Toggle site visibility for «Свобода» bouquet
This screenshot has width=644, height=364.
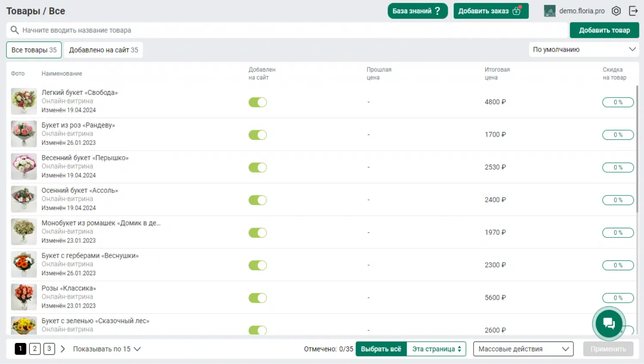tap(258, 102)
